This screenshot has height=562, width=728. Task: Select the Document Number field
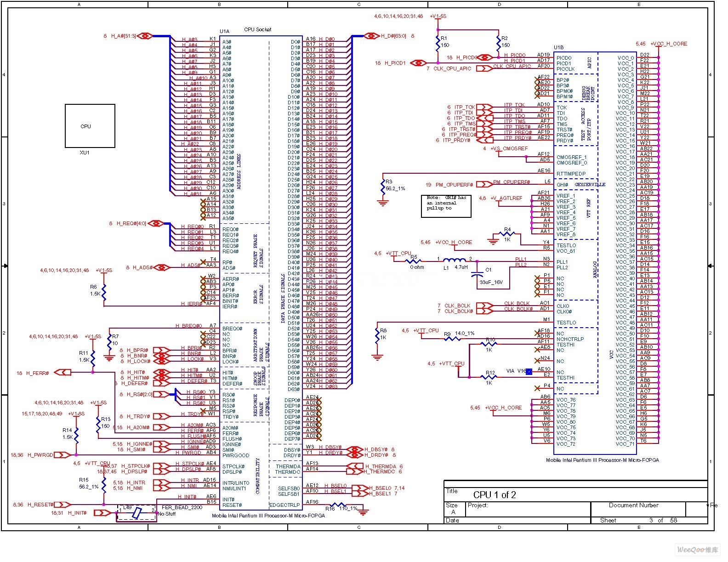coord(633,505)
